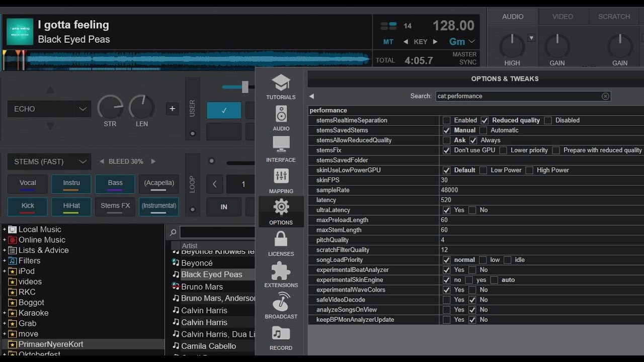Open the Interface settings section
The width and height of the screenshot is (644, 362).
(281, 149)
